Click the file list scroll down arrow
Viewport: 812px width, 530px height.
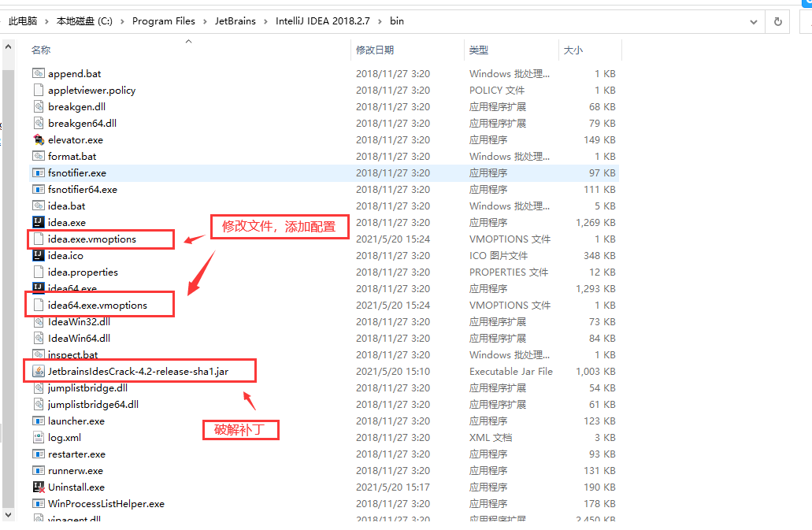tap(9, 515)
